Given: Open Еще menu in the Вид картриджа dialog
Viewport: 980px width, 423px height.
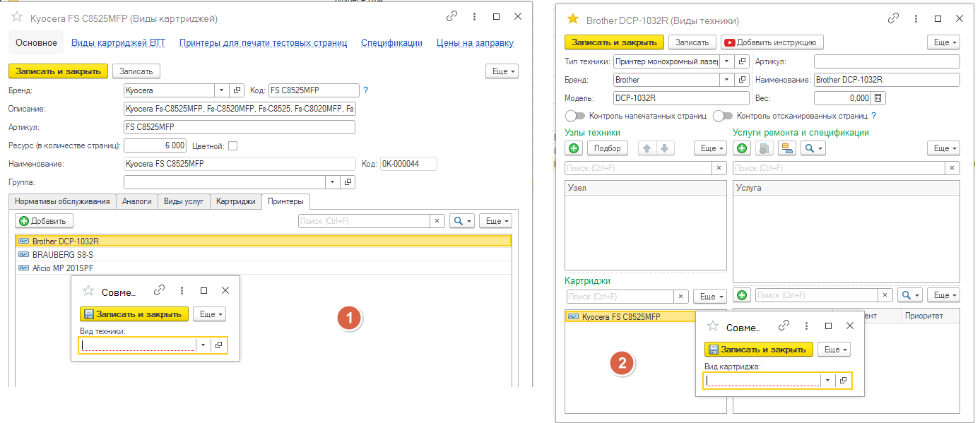Looking at the screenshot, I should tap(835, 350).
